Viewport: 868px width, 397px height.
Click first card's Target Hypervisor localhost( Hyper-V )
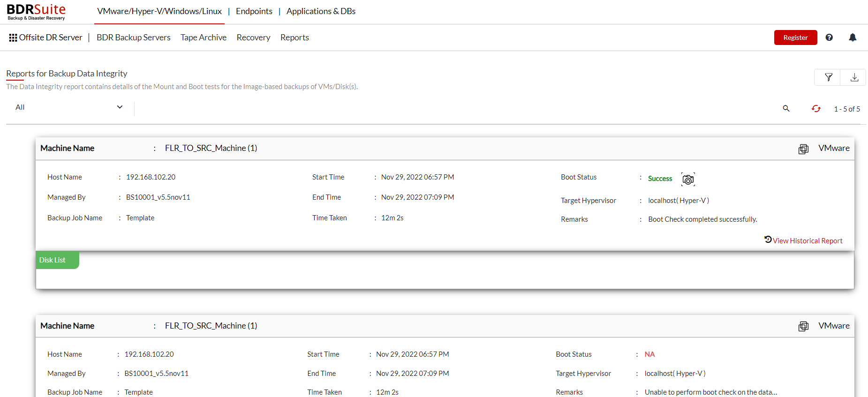(679, 201)
